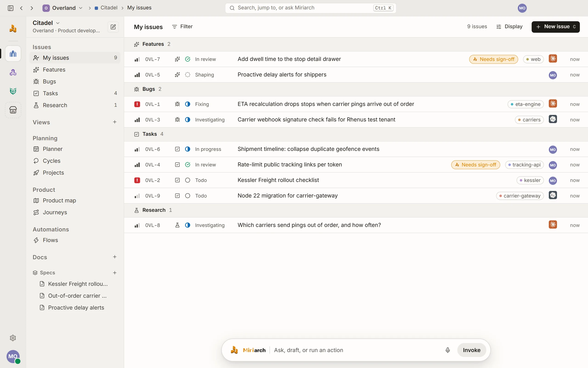Expand the Citadel team dropdown chevron
Image resolution: width=588 pixels, height=368 pixels.
coord(58,23)
